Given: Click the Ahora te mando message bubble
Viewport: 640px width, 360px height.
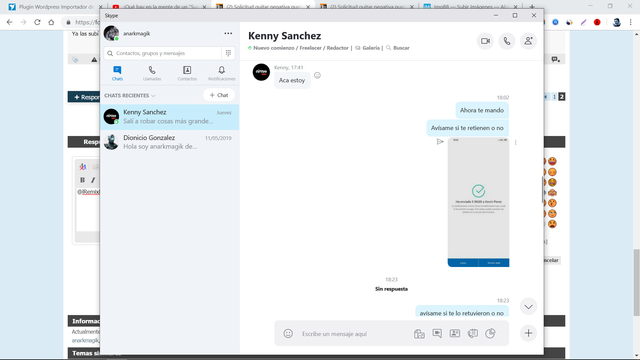Looking at the screenshot, I should (x=482, y=110).
